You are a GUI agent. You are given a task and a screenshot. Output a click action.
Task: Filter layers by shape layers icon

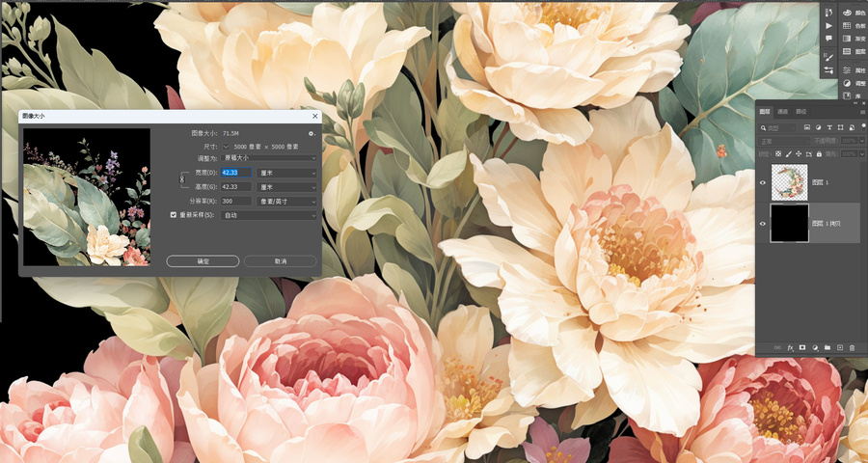pos(840,127)
